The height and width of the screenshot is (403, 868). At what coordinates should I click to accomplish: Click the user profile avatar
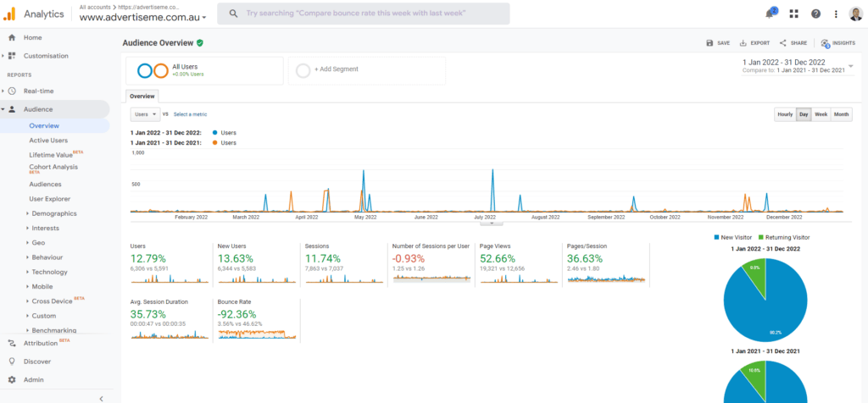click(856, 14)
